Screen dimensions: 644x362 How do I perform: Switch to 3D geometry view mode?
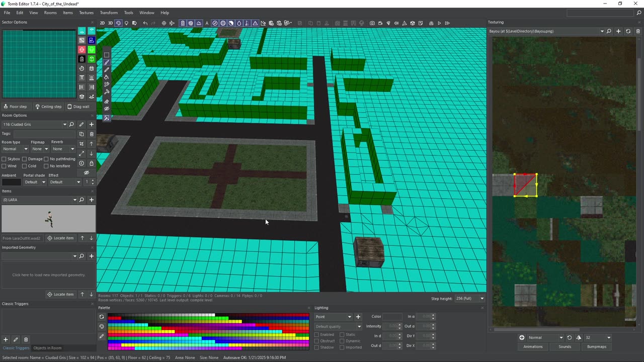pos(110,23)
